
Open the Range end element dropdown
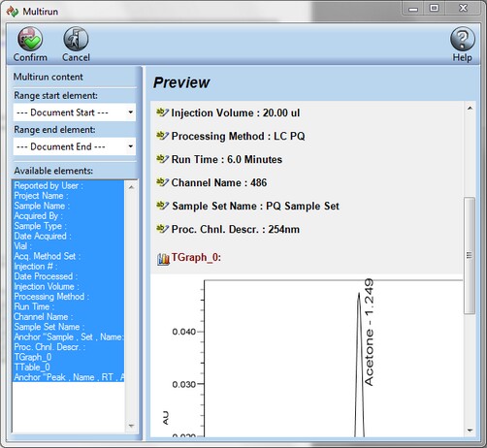coord(75,146)
